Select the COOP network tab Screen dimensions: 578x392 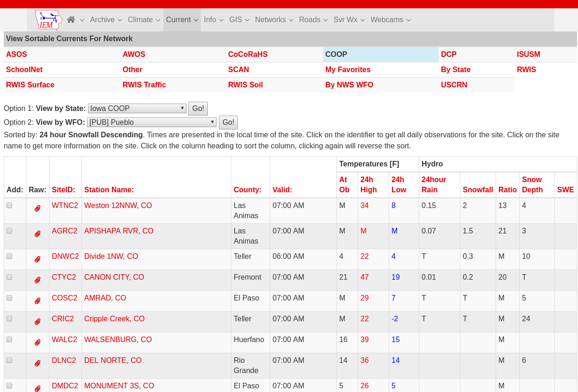[336, 55]
